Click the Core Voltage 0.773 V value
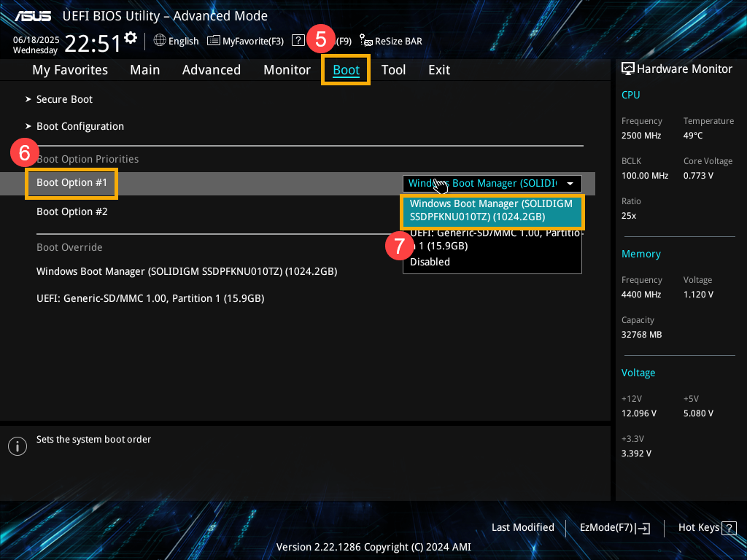Screen dimensions: 747x560 tap(698, 176)
